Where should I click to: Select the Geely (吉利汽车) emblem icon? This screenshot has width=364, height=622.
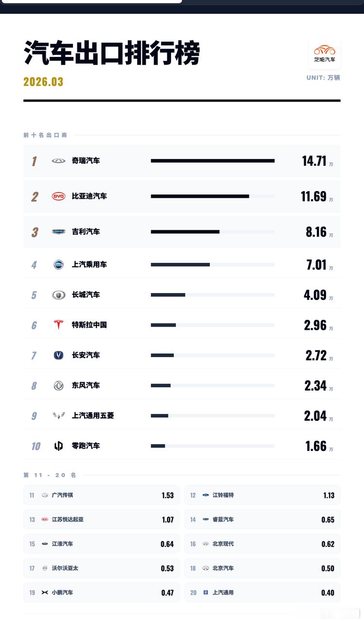click(x=58, y=232)
